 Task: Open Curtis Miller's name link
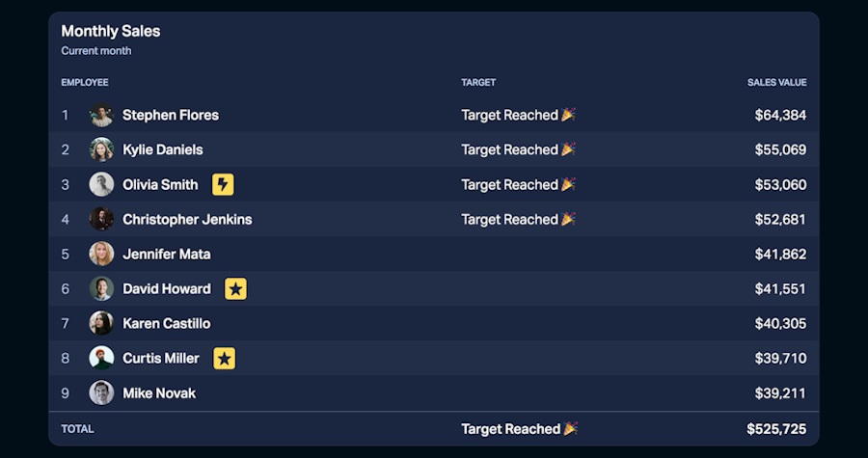(161, 359)
